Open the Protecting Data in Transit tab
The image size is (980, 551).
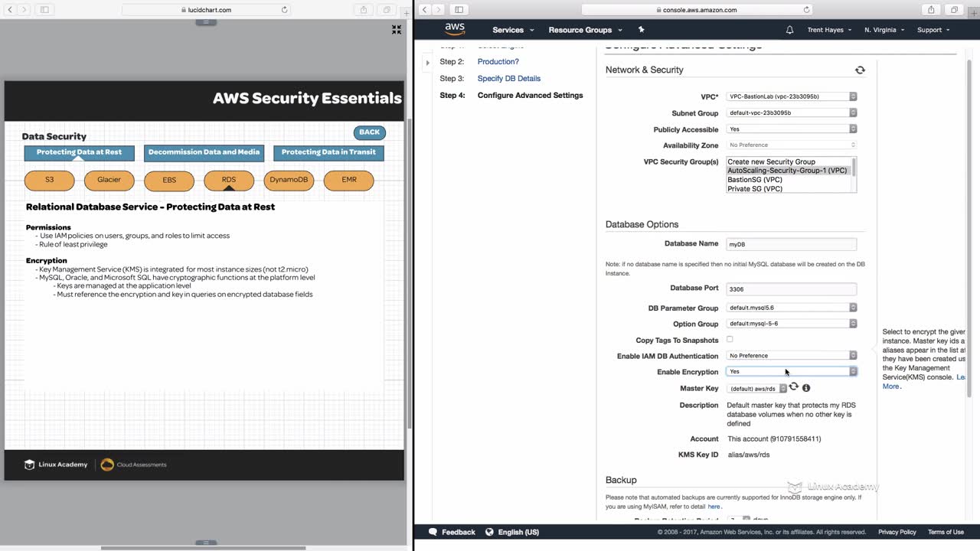pos(328,152)
